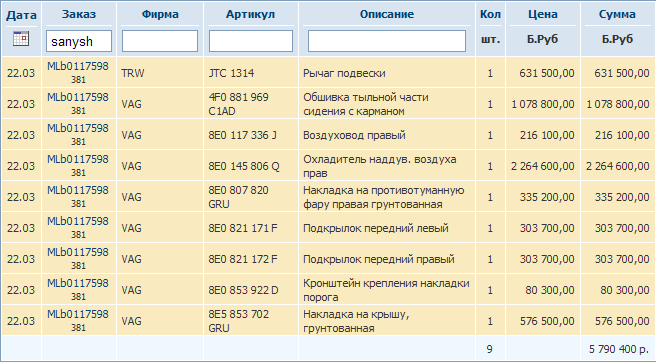Screen dimensions: 656x362
Task: Select article 8E0 117 336 J
Action: 242,135
